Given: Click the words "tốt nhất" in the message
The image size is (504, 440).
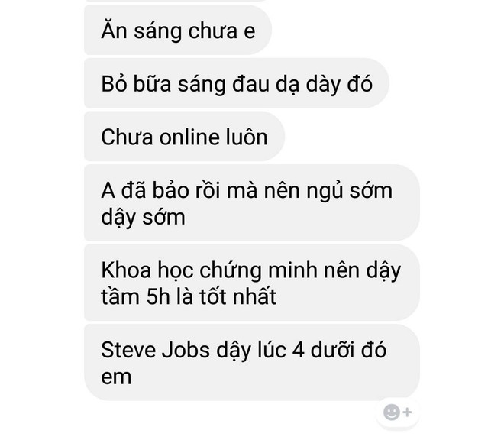Looking at the screenshot, I should pyautogui.click(x=237, y=296).
